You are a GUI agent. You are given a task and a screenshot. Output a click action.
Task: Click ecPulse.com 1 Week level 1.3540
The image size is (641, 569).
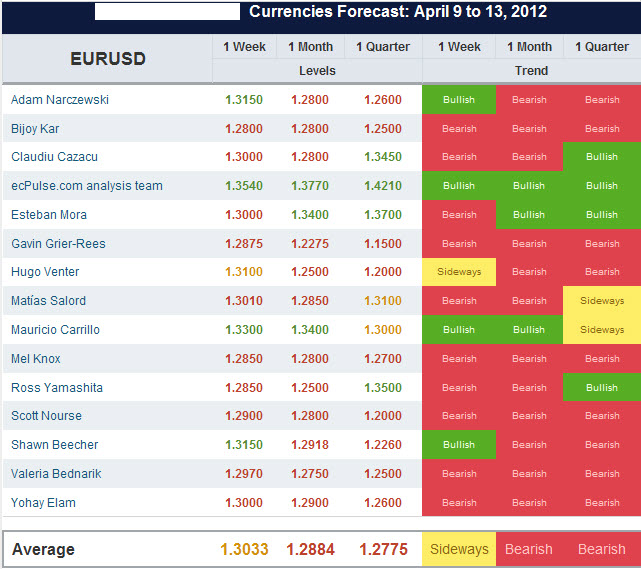[244, 186]
